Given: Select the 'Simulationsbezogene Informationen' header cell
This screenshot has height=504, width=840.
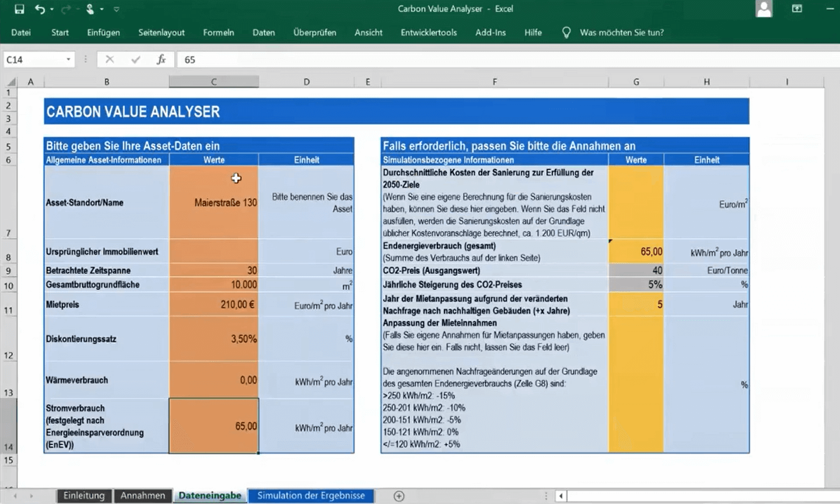Looking at the screenshot, I should click(x=494, y=160).
